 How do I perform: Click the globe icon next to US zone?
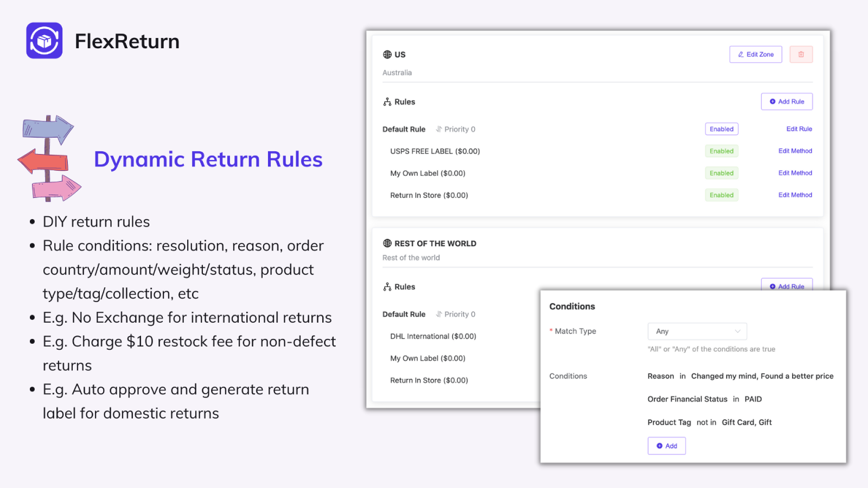387,54
